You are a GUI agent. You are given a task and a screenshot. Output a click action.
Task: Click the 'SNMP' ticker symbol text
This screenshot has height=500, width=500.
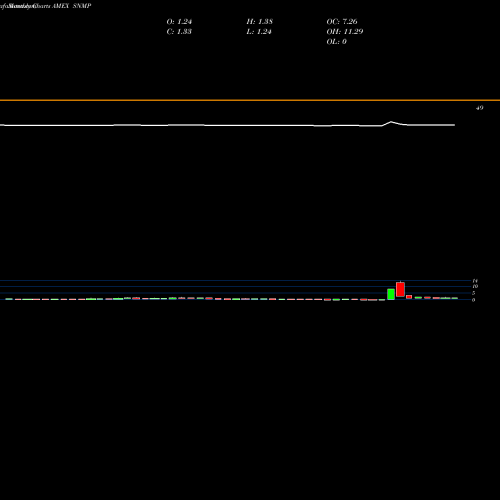82,6
